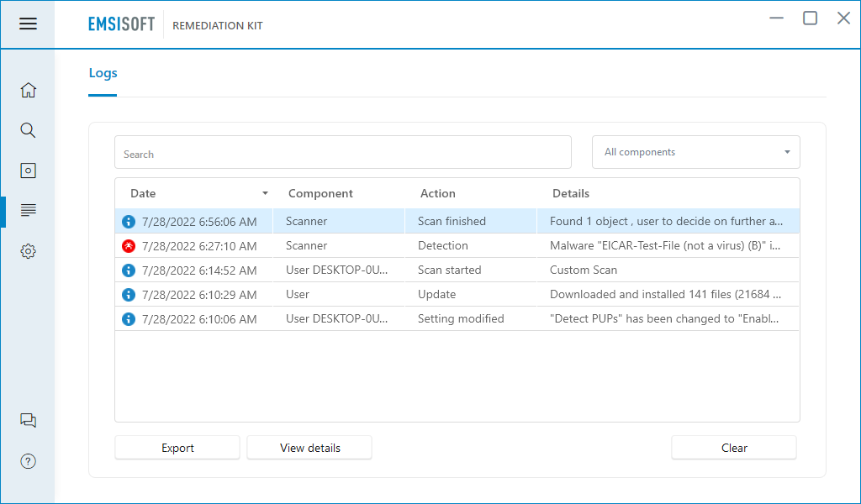
Task: Maximize the Remediation Kit window
Action: [x=810, y=18]
